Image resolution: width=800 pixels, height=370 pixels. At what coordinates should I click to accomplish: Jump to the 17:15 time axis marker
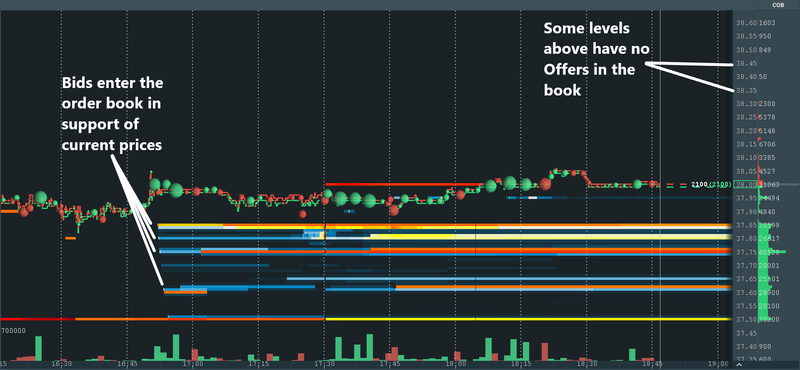[x=259, y=364]
